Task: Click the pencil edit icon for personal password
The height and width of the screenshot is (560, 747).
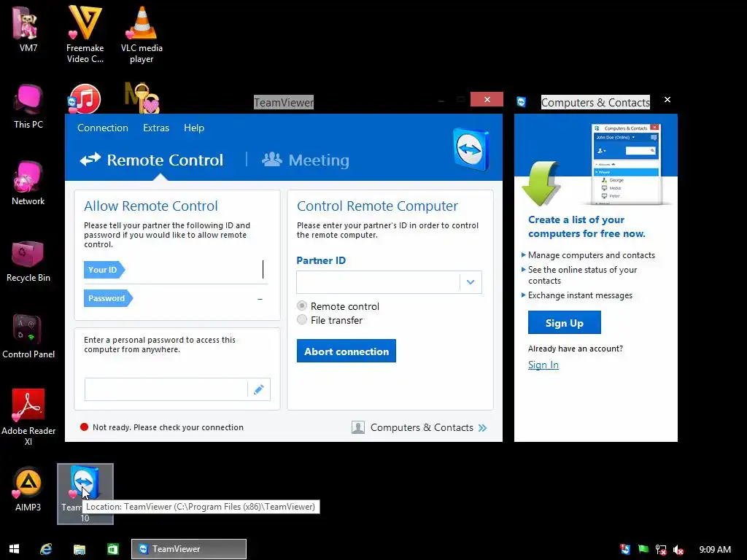Action: pyautogui.click(x=259, y=389)
